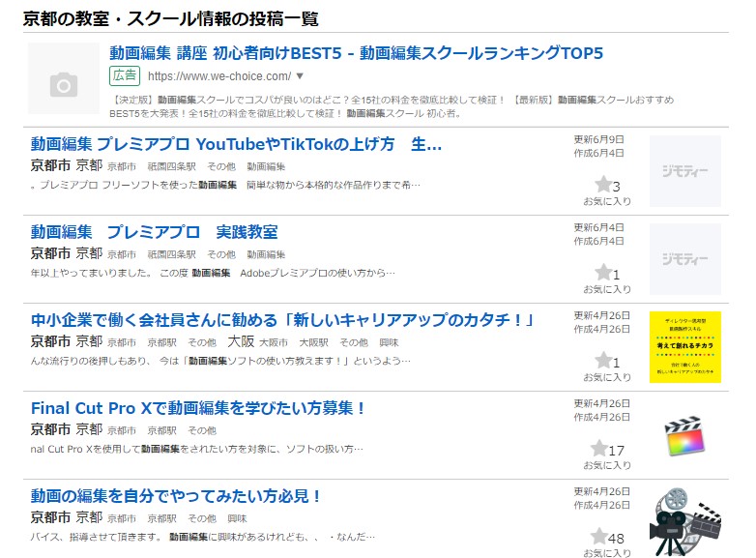Click the ジモティー thumbnail of first listing
This screenshot has width=756, height=558.
coord(684,171)
